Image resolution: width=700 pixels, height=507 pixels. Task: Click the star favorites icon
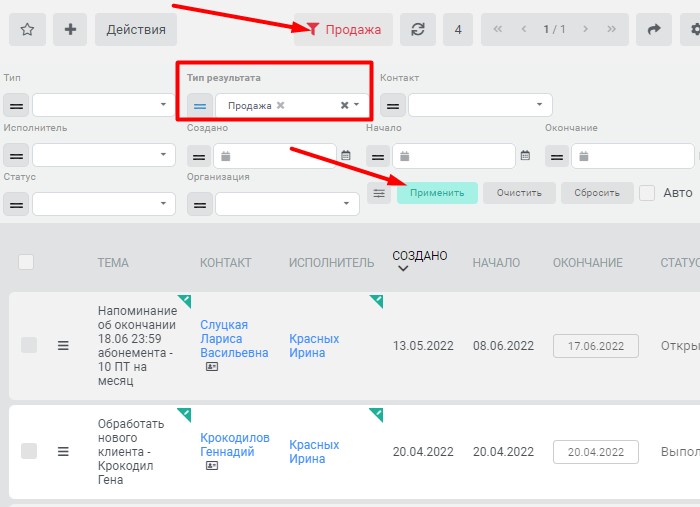(x=27, y=29)
